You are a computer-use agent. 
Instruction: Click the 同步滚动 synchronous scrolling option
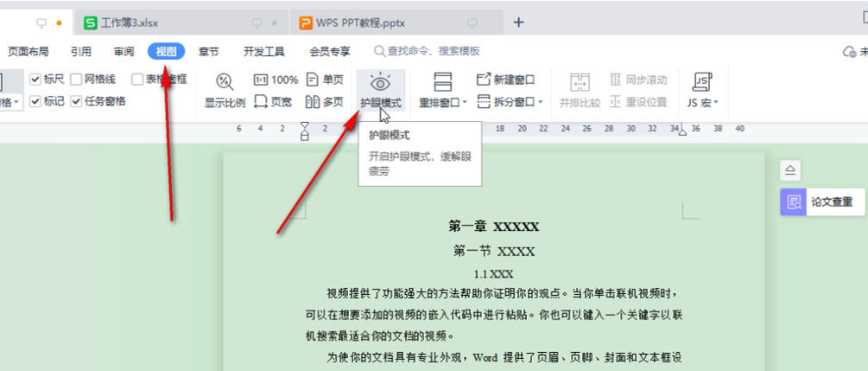click(638, 80)
